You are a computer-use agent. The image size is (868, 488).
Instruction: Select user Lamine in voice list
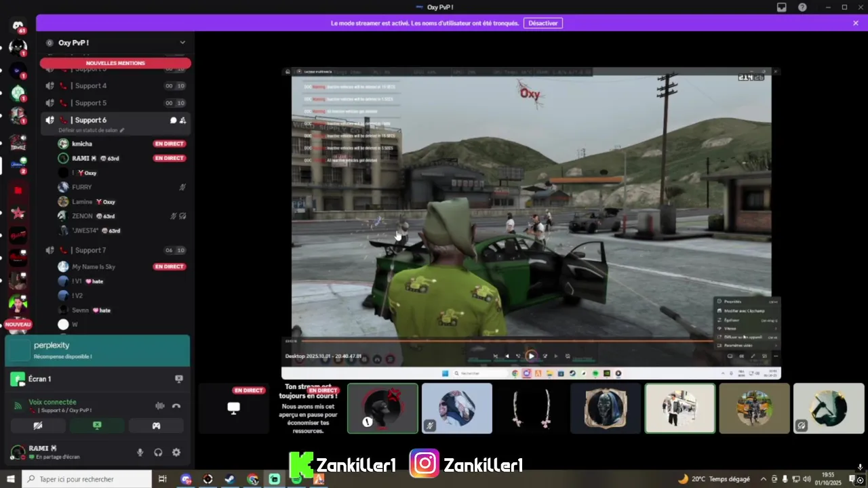click(82, 201)
